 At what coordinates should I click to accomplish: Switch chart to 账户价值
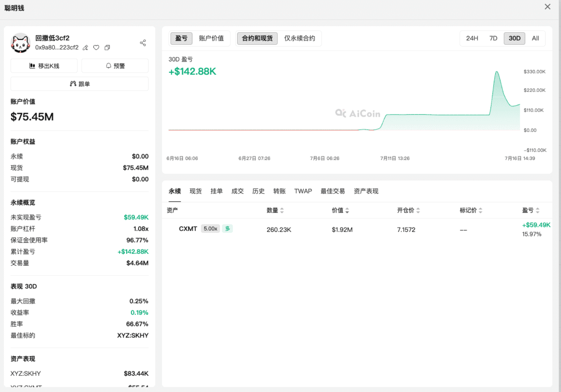(211, 38)
